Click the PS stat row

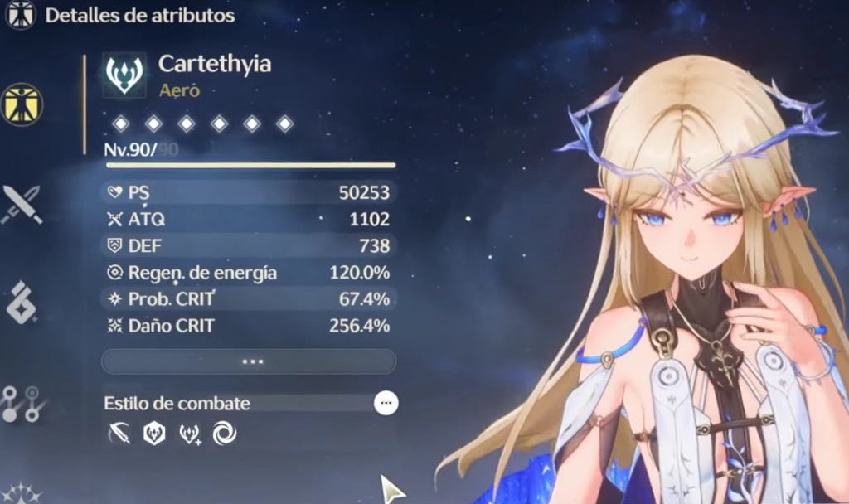point(249,192)
